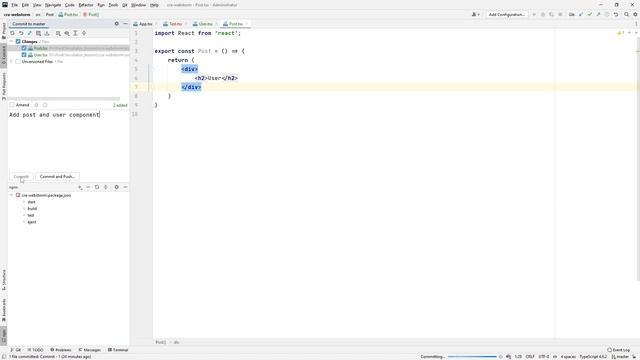This screenshot has width=640, height=360.
Task: Toggle checkbox for Post.tsx change
Action: (24, 48)
